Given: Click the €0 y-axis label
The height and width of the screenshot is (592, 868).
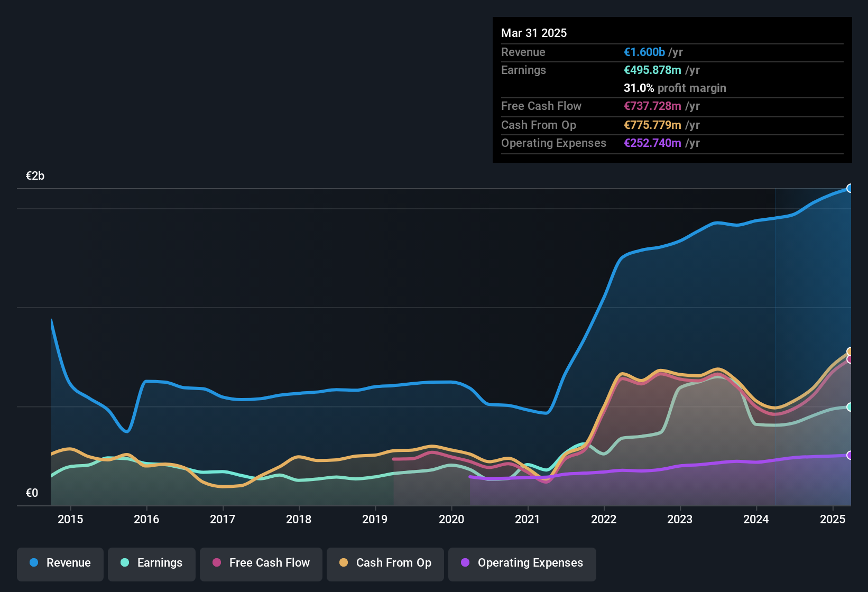Looking at the screenshot, I should point(32,493).
